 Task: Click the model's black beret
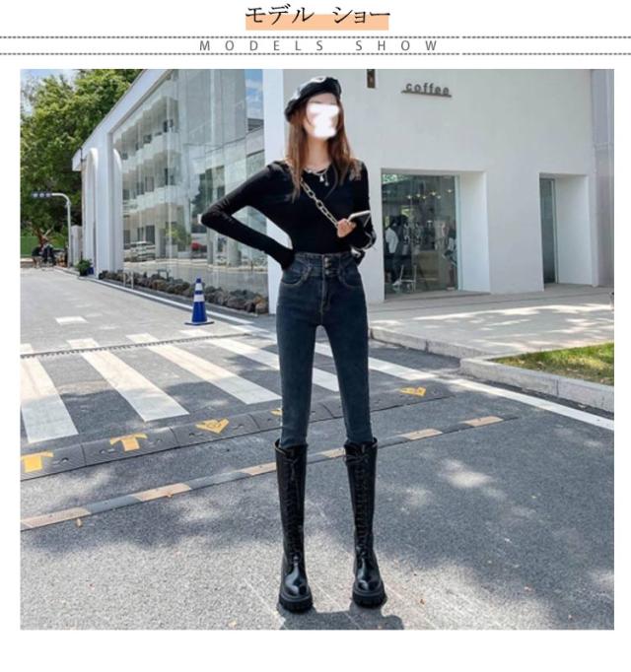[312, 92]
